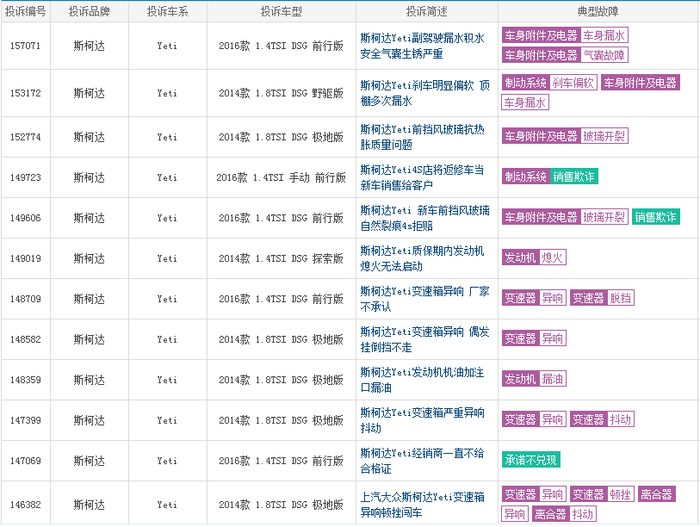Select complaint number 157071

[25, 46]
